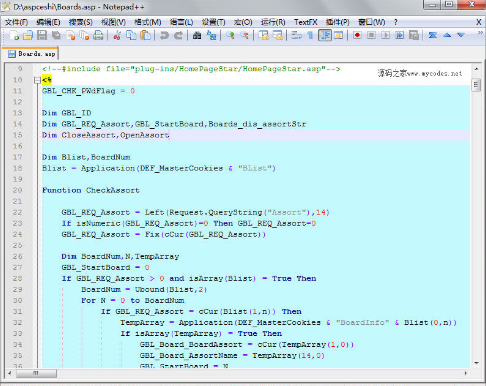
Task: Click 'Dim CloseAssort,OpenAssort' line
Action: click(106, 135)
